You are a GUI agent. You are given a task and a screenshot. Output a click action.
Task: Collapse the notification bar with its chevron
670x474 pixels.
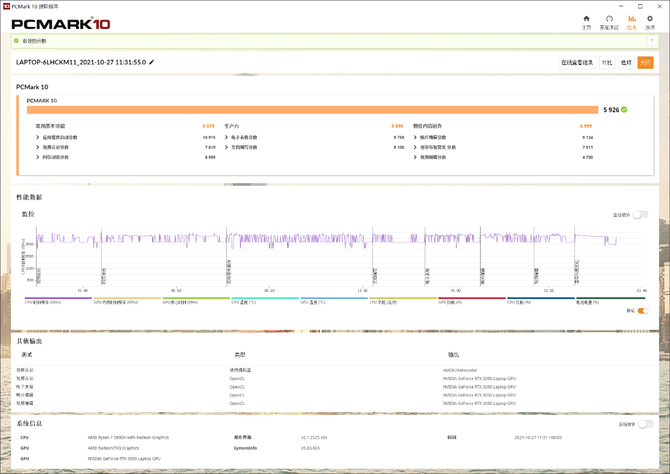click(x=653, y=41)
